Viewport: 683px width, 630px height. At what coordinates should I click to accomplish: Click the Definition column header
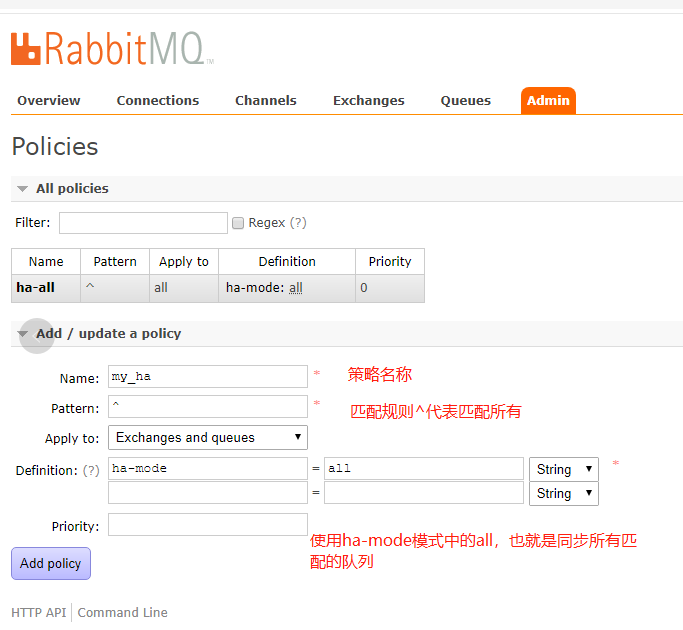[287, 261]
